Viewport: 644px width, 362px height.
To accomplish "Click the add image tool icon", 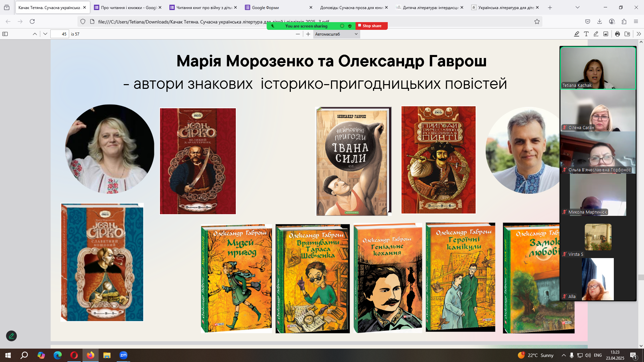I will pyautogui.click(x=606, y=34).
